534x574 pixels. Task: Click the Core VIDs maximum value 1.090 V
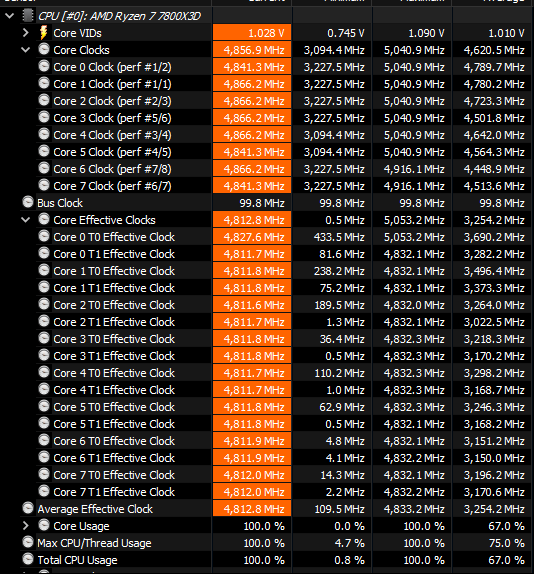pos(426,33)
